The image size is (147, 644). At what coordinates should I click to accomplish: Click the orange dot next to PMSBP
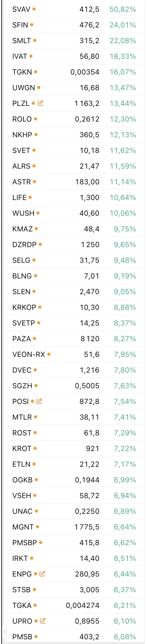tap(41, 542)
